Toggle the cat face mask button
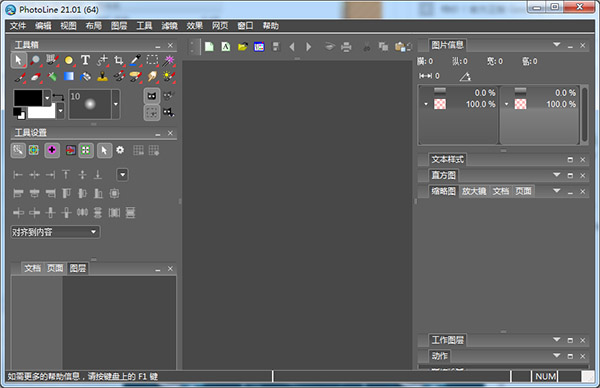Screen dimensions: 600x388 pyautogui.click(x=152, y=96)
